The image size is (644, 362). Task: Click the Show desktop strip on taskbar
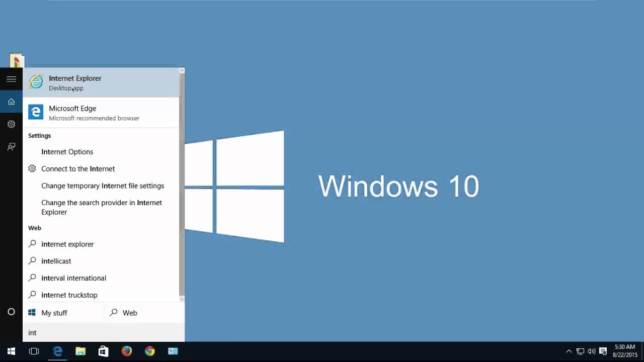point(642,351)
